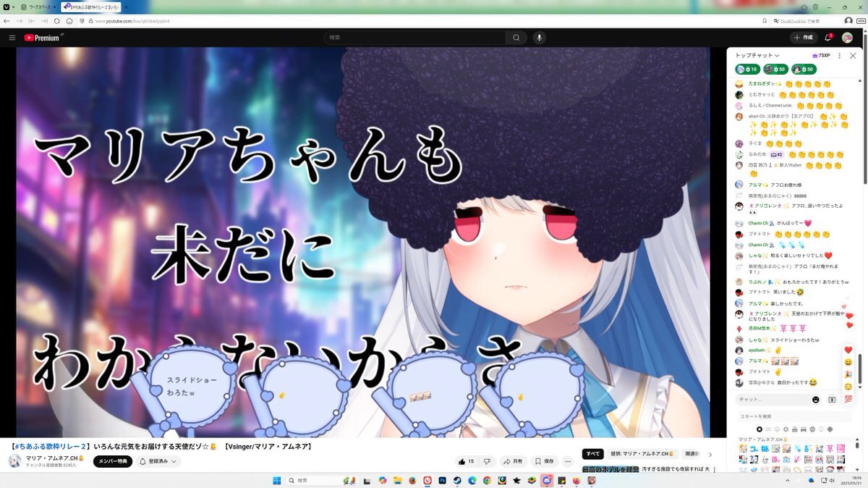Screen dimensions: 868x488
Task: Open the YouTube guide hamburger menu
Action: click(12, 38)
